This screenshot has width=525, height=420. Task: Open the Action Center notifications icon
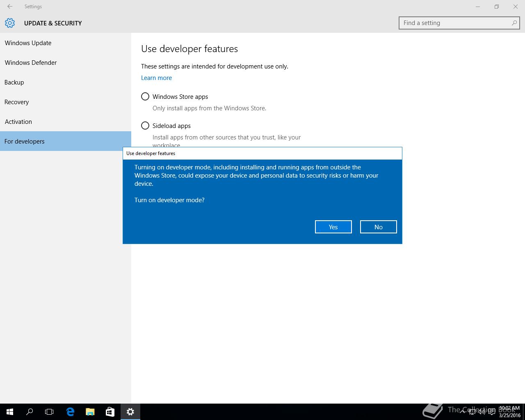pyautogui.click(x=492, y=412)
